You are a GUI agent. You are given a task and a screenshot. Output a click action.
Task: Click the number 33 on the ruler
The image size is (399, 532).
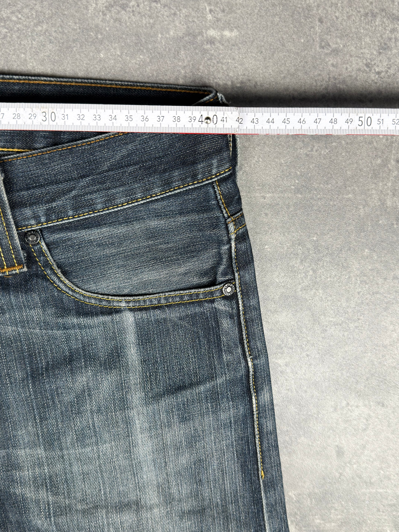(97, 118)
